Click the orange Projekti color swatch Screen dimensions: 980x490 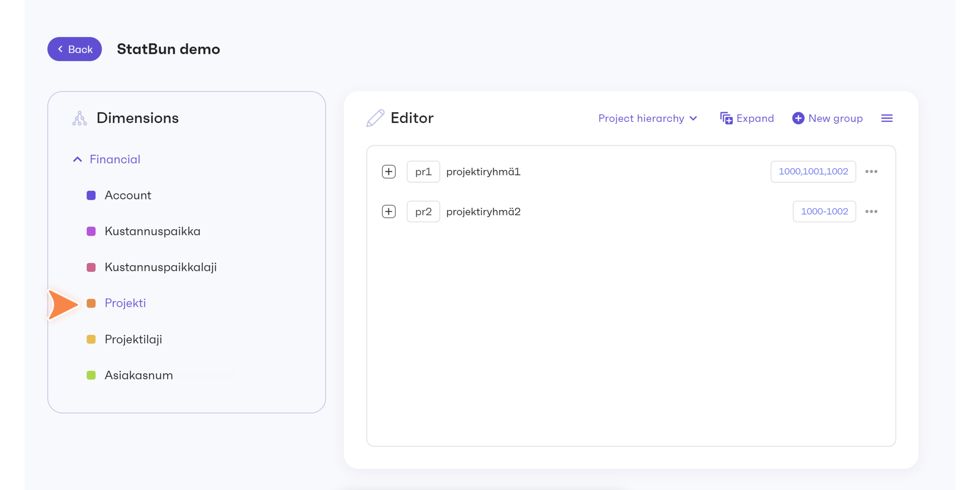(x=91, y=303)
